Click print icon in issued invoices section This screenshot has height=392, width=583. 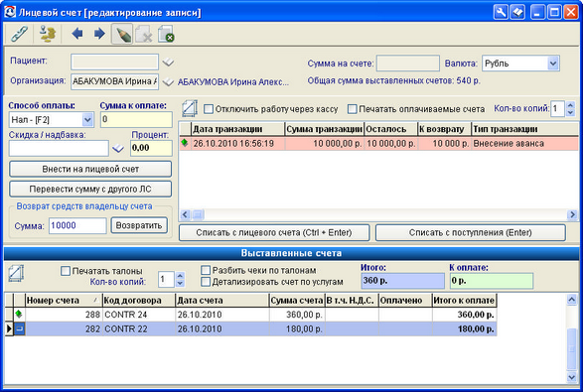pyautogui.click(x=16, y=274)
